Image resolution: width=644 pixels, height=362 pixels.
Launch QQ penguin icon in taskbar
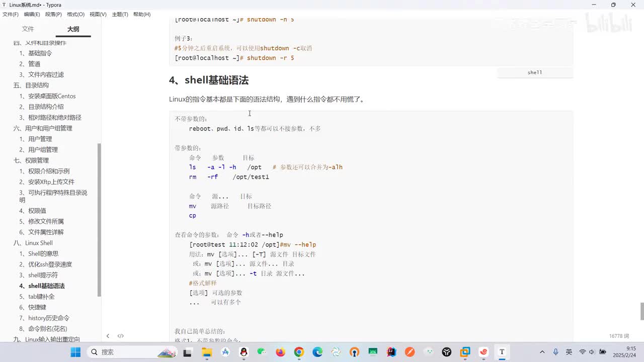(x=244, y=352)
